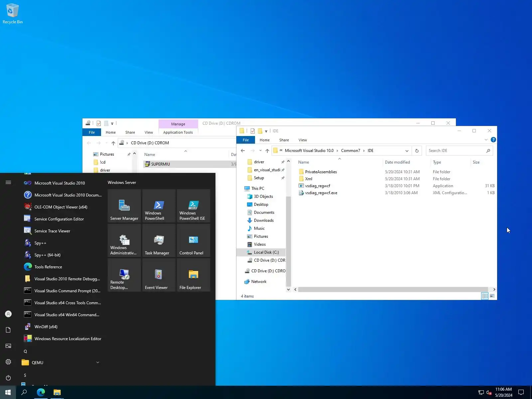Switch to large icons view in IDE window
Screen dimensions: 532x399
(x=492, y=296)
